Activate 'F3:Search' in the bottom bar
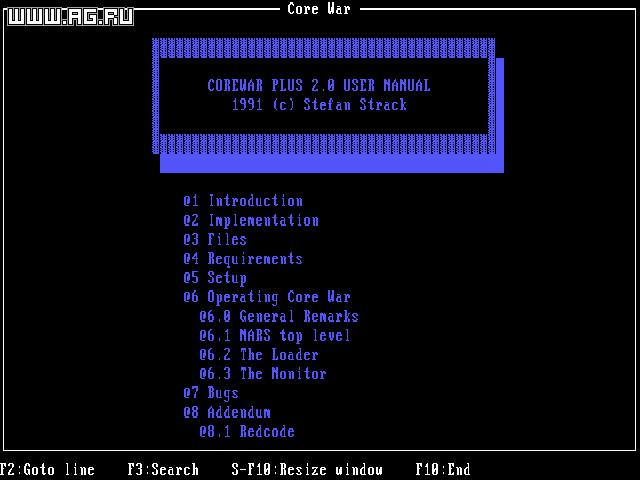The height and width of the screenshot is (480, 640). pos(163,469)
